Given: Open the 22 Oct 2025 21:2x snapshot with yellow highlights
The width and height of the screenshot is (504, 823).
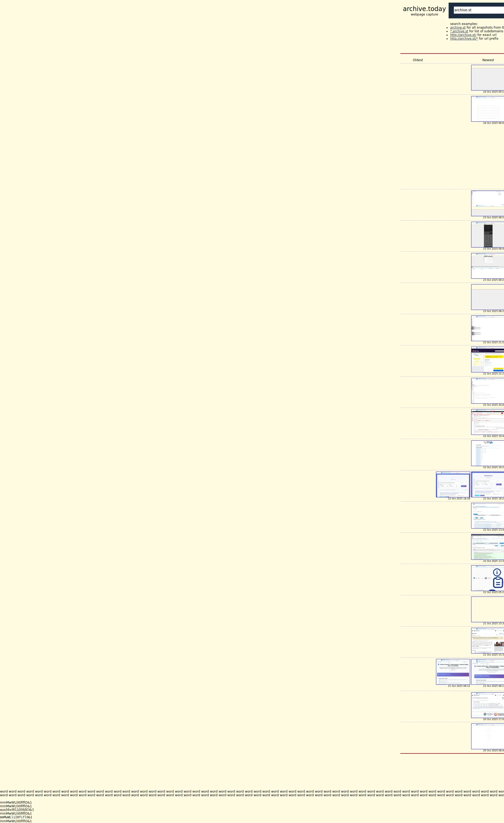Looking at the screenshot, I should pyautogui.click(x=488, y=360).
